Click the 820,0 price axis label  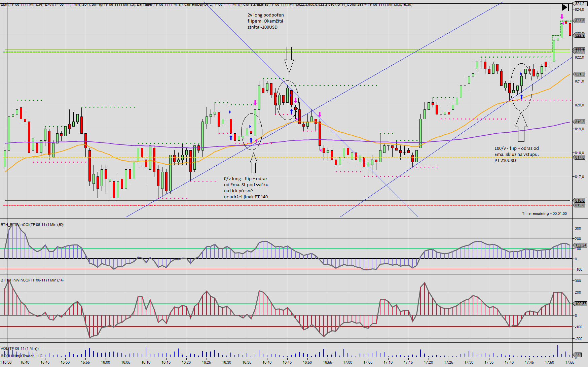(579, 105)
